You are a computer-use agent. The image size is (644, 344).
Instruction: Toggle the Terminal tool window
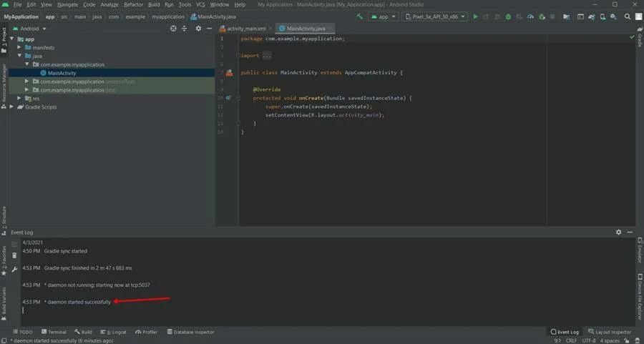click(54, 332)
